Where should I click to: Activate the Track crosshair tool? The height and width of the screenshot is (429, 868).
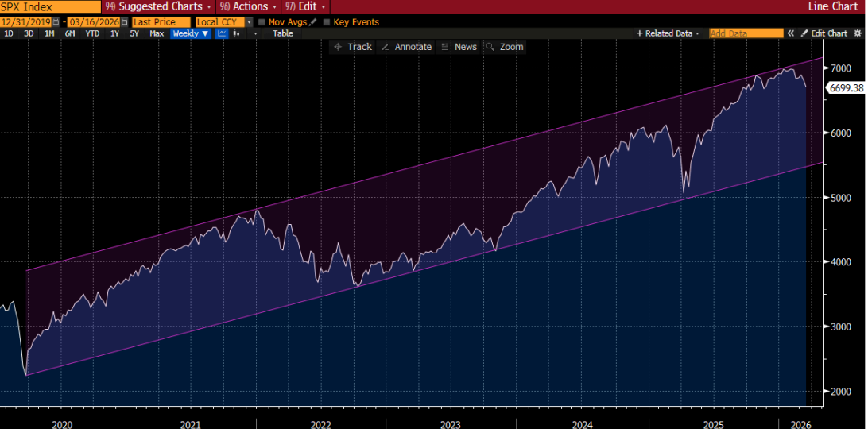click(x=352, y=47)
